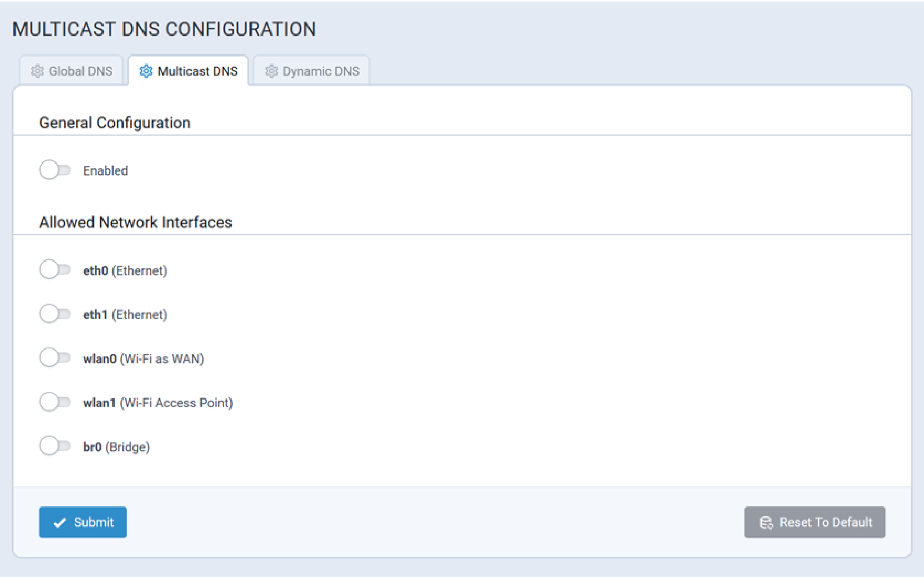Click the checkmark icon on Submit button
924x577 pixels.
point(60,522)
